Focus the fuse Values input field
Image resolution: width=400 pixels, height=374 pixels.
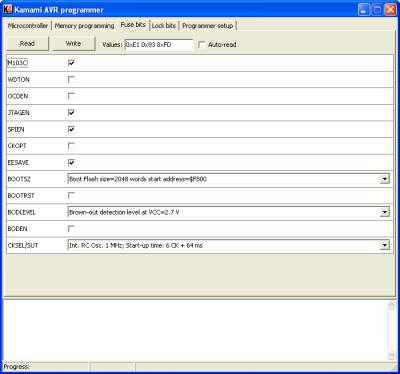(x=159, y=44)
